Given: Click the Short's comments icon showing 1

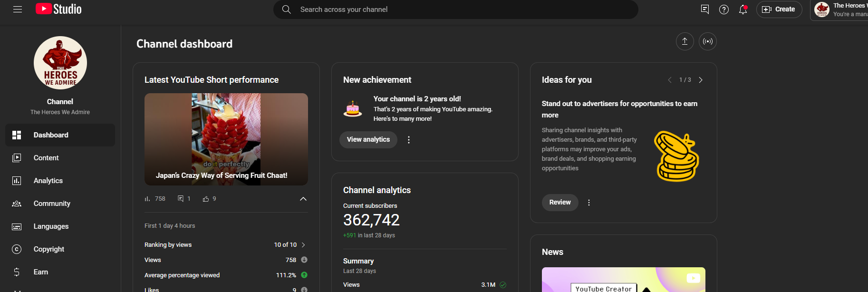Looking at the screenshot, I should click(181, 199).
